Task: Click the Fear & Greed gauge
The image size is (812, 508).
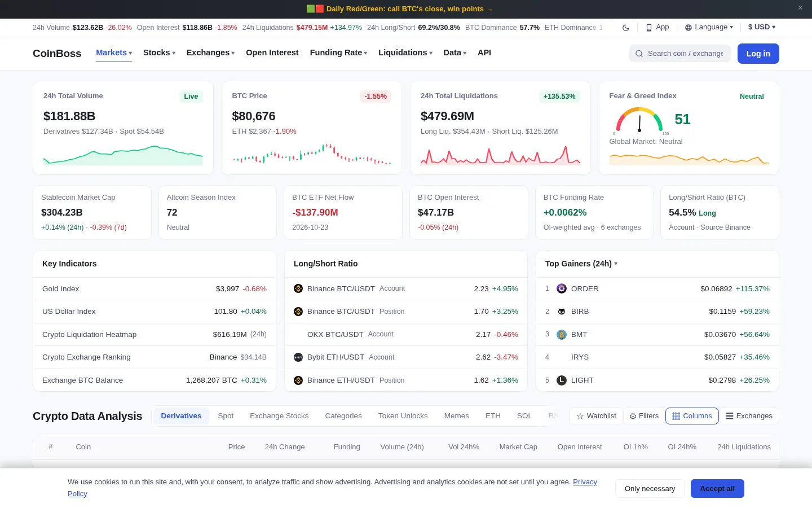Action: point(639,120)
